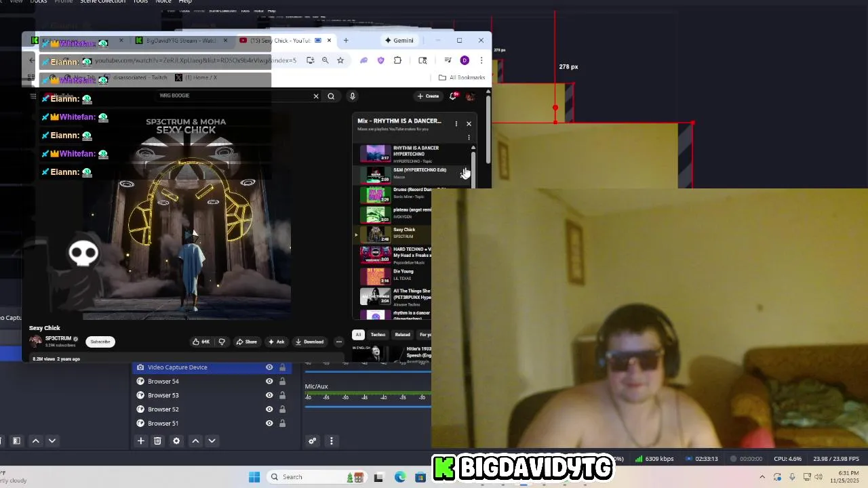Screen dimensions: 868x488
Task: Move scene down in Scenes panel
Action: pos(52,441)
